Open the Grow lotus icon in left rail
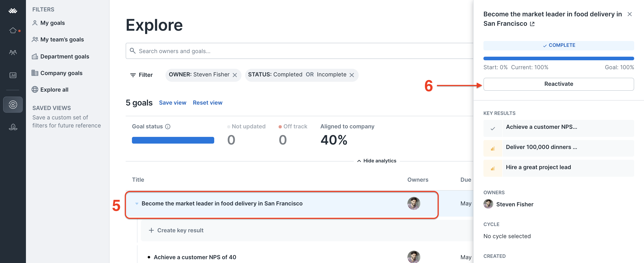The image size is (644, 263). tap(13, 127)
